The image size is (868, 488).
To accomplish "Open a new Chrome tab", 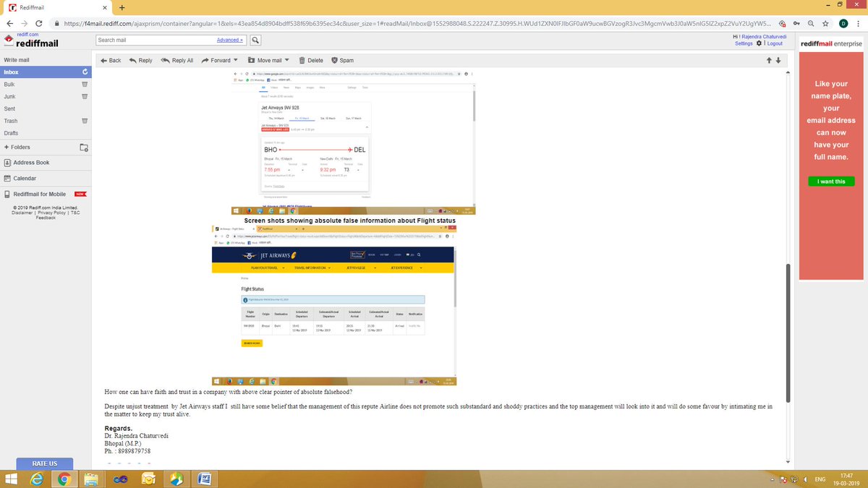I will click(x=122, y=7).
